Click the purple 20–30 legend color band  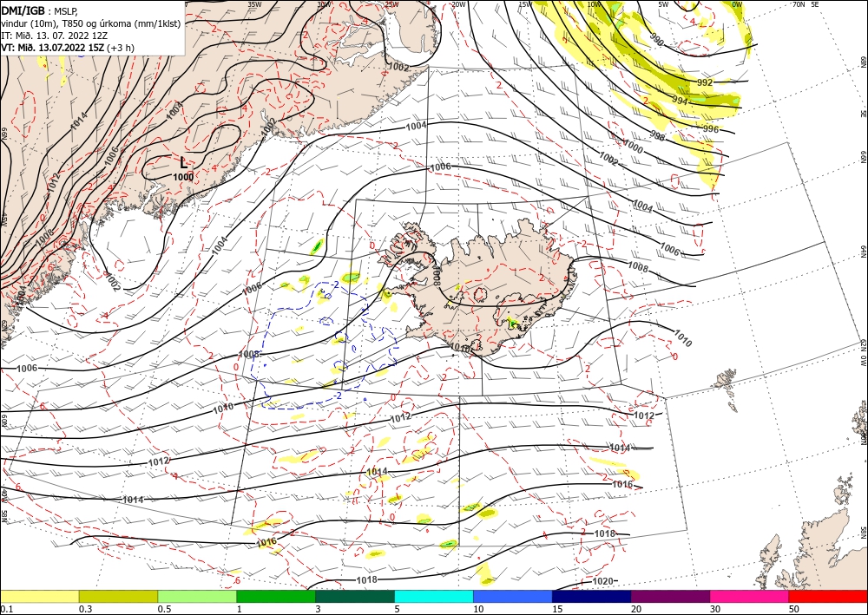point(670,596)
